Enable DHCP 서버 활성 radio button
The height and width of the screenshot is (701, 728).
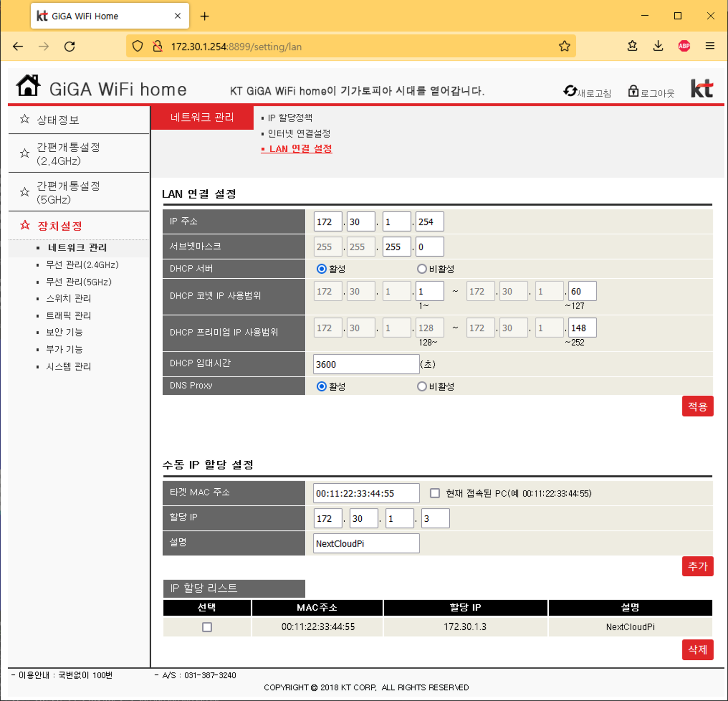[321, 269]
